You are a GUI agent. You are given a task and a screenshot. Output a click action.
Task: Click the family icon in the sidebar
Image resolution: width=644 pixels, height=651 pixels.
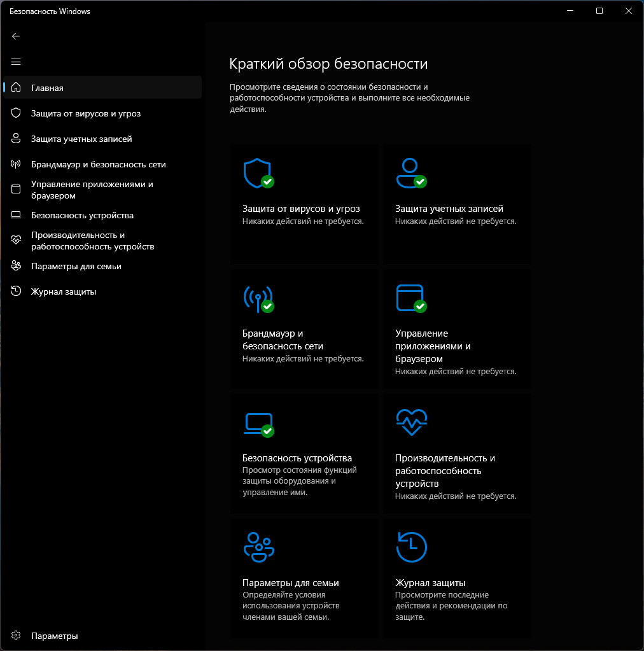16,266
